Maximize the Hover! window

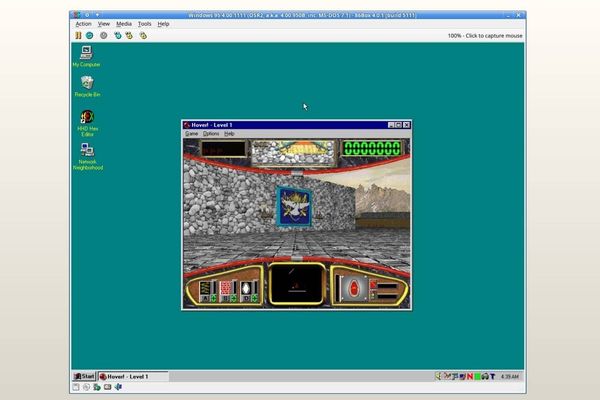pos(398,125)
